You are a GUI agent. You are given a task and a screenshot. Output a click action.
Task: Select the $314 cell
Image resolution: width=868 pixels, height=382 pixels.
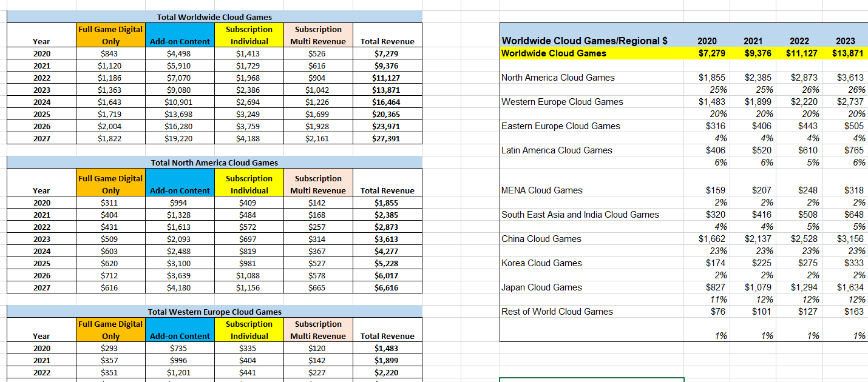[x=318, y=239]
